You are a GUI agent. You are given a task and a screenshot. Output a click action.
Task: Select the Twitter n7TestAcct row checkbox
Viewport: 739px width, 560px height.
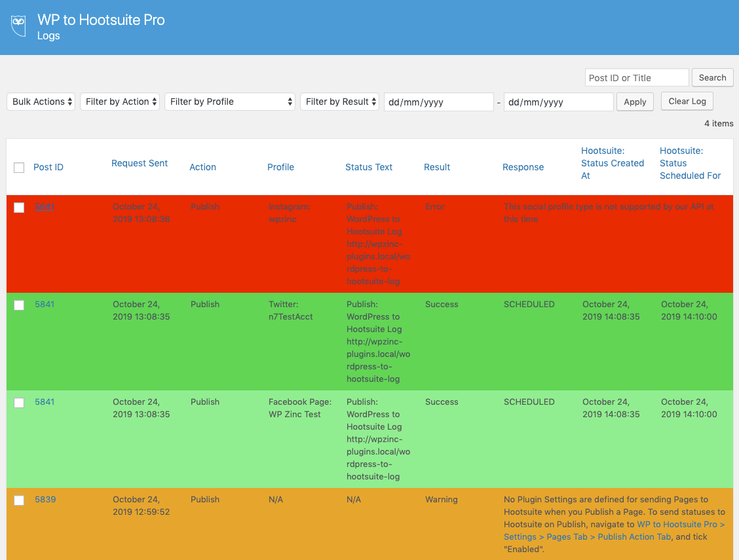[x=19, y=305]
